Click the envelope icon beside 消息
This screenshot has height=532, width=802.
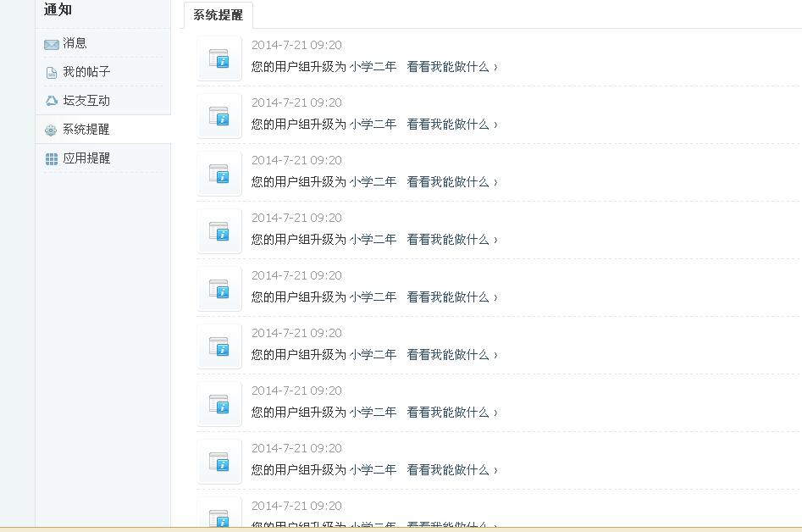[52, 45]
